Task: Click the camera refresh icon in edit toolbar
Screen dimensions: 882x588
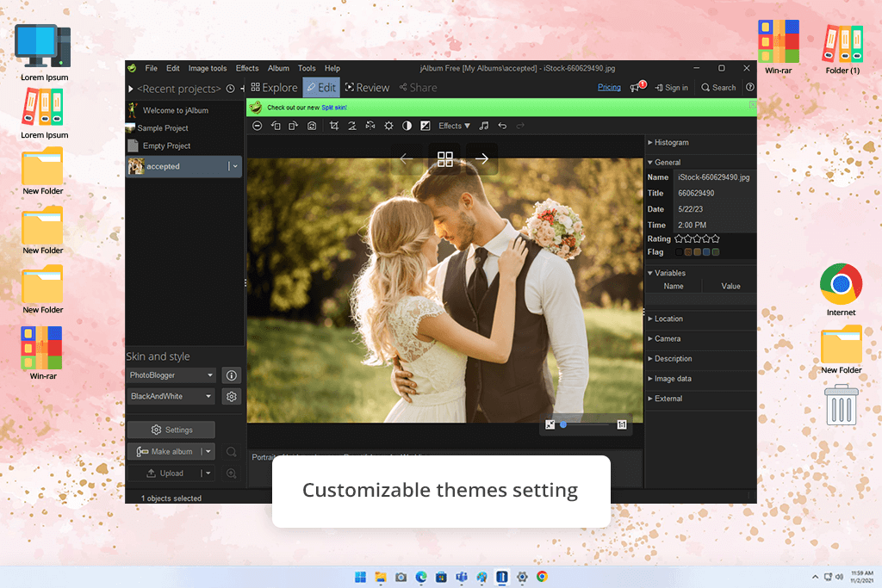Action: pyautogui.click(x=312, y=126)
